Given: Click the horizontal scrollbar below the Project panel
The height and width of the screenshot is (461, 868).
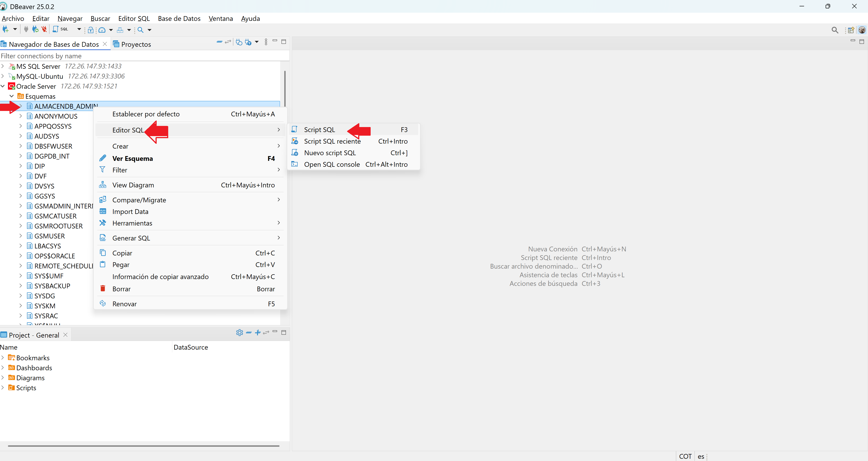Looking at the screenshot, I should tap(143, 446).
